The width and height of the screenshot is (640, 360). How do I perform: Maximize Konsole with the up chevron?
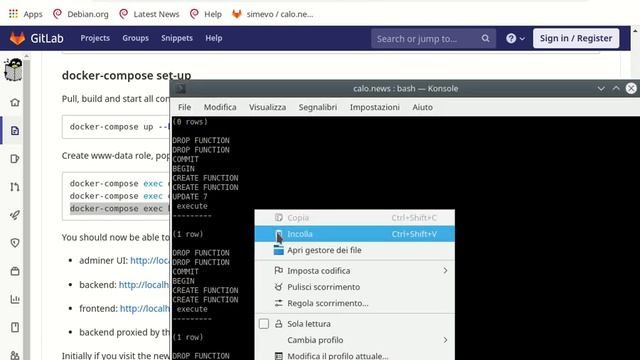(616, 89)
